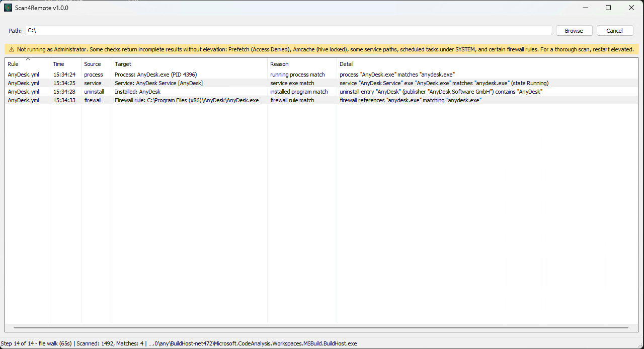Click the 'firewall rule match' reason cell

click(x=292, y=100)
